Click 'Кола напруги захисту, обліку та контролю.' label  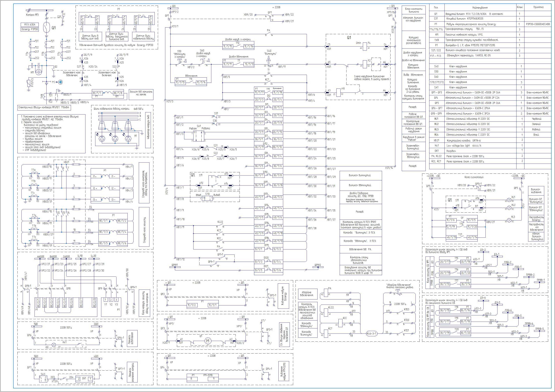pyautogui.click(x=145, y=303)
